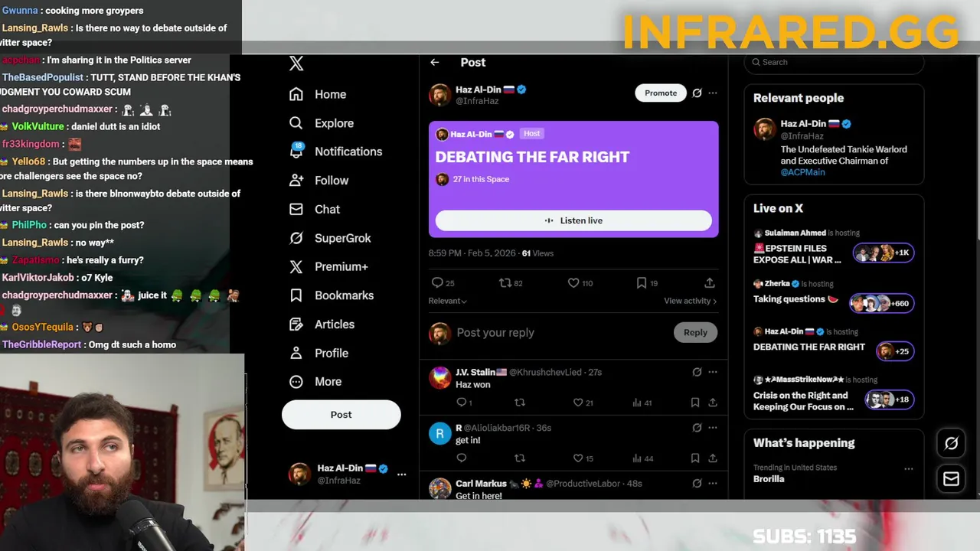The height and width of the screenshot is (551, 980).
Task: Open Premium+ in sidebar
Action: point(328,266)
